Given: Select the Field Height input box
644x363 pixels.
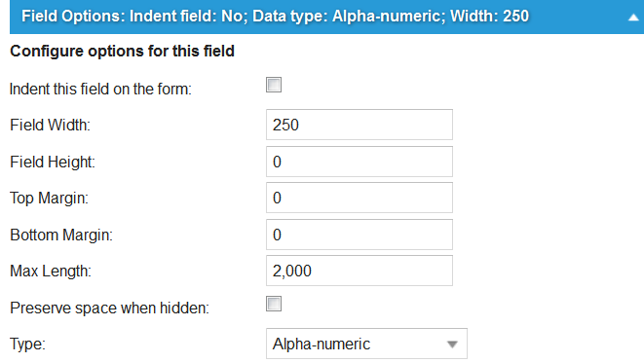Looking at the screenshot, I should click(x=360, y=162).
